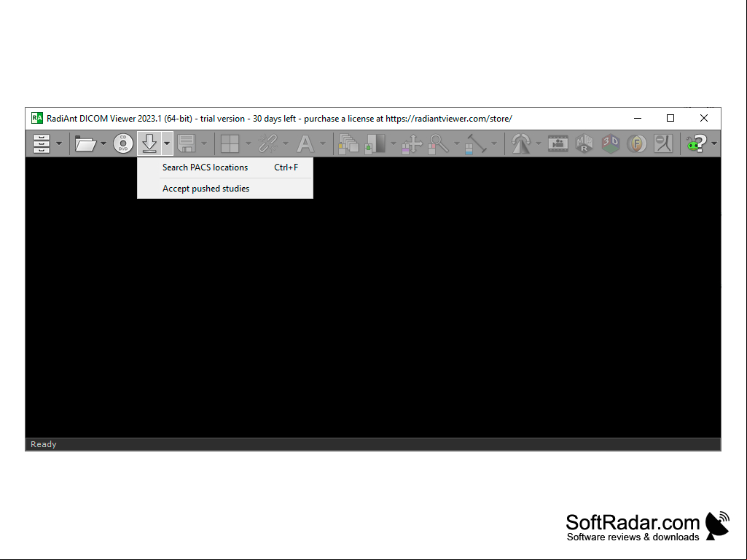Click the annotations letter A icon

click(305, 143)
